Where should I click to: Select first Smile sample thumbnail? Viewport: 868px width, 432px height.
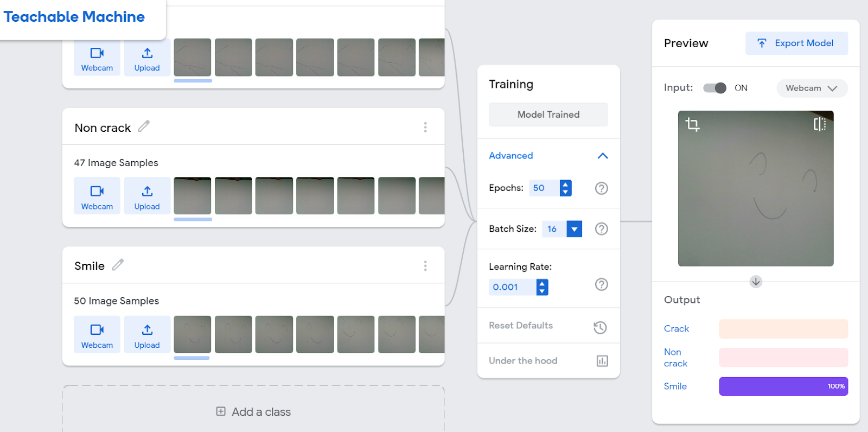tap(193, 334)
